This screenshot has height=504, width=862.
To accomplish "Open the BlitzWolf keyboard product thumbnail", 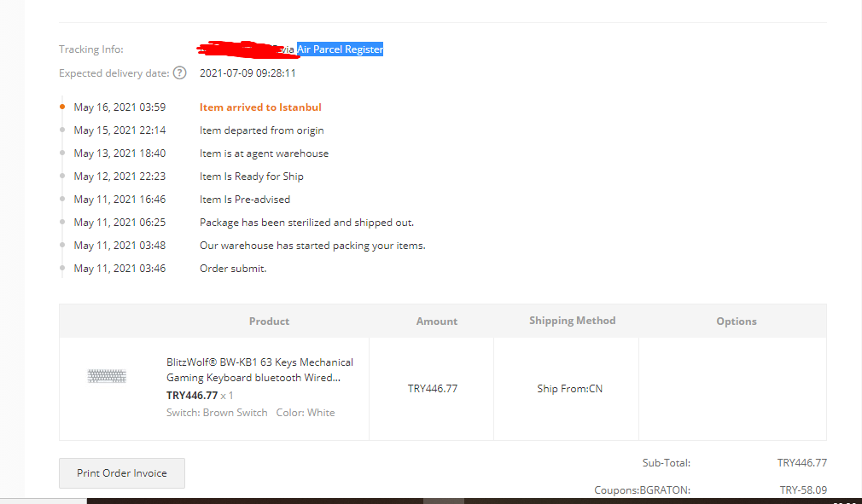I will point(107,376).
